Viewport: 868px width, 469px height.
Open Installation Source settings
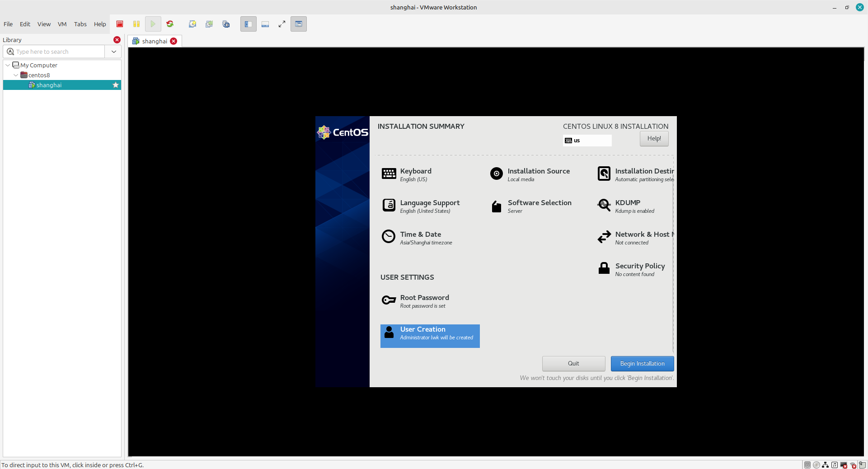pyautogui.click(x=530, y=174)
